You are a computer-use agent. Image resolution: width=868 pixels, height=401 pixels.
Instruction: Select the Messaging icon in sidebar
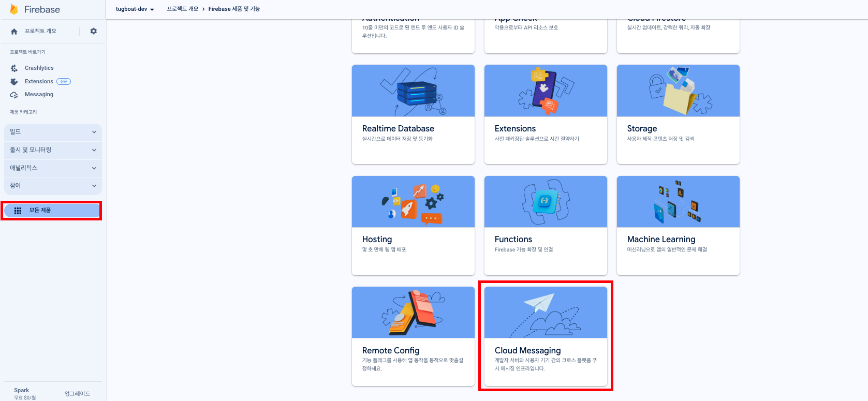coord(14,95)
